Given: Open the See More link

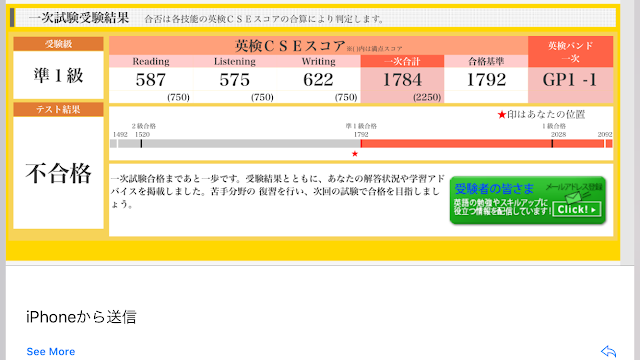Looking at the screenshot, I should pos(51,351).
